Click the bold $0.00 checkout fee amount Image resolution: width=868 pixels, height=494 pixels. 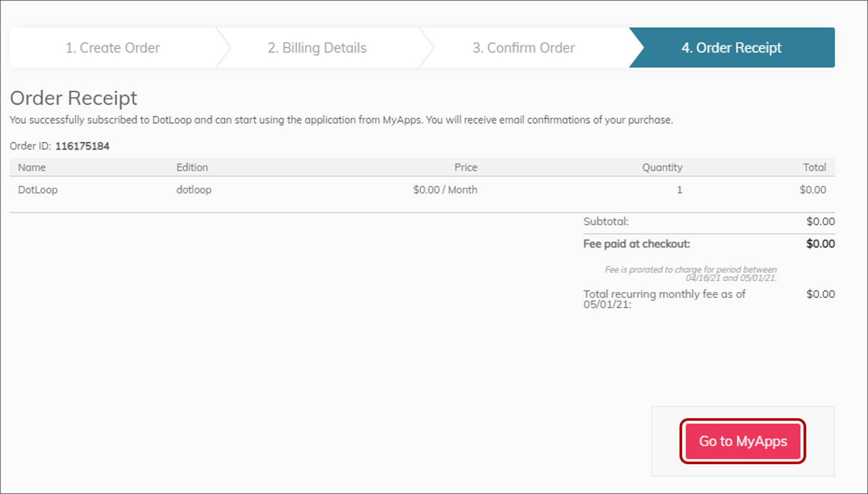coord(821,244)
